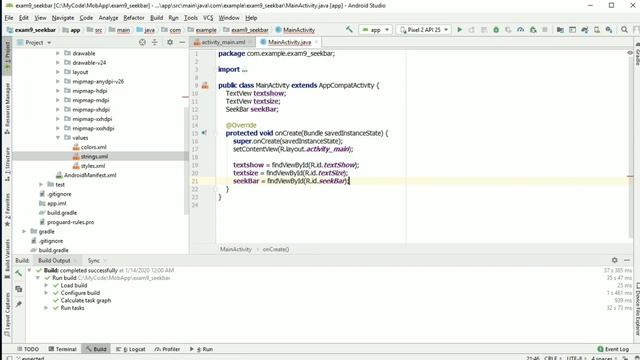
Task: Expand the layout folder
Action: click(58, 72)
